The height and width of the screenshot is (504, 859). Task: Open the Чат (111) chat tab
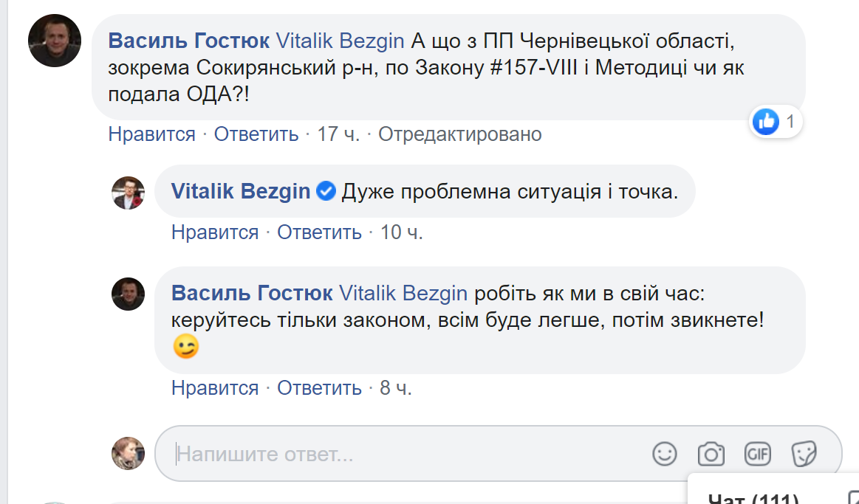coord(754,499)
